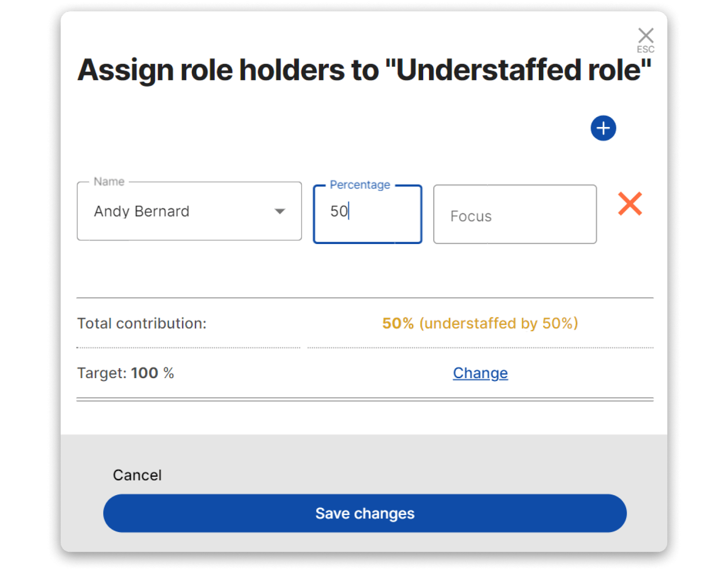This screenshot has height=571, width=728.
Task: Click the blue Percentage field label
Action: [x=360, y=185]
